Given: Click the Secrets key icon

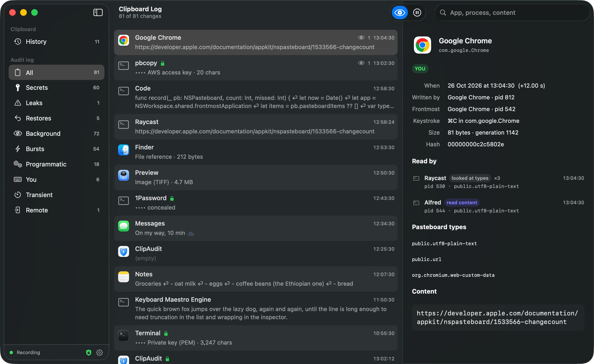Looking at the screenshot, I should coord(17,87).
